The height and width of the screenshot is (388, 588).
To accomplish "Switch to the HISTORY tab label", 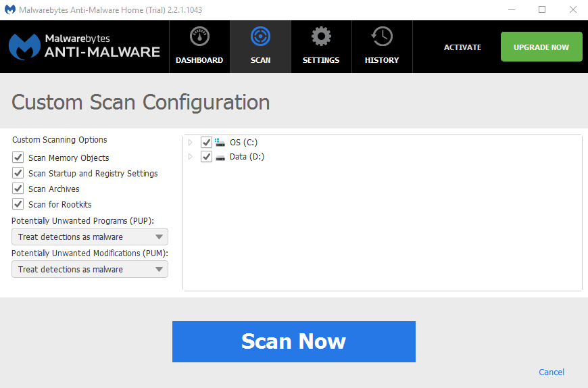I will (382, 60).
